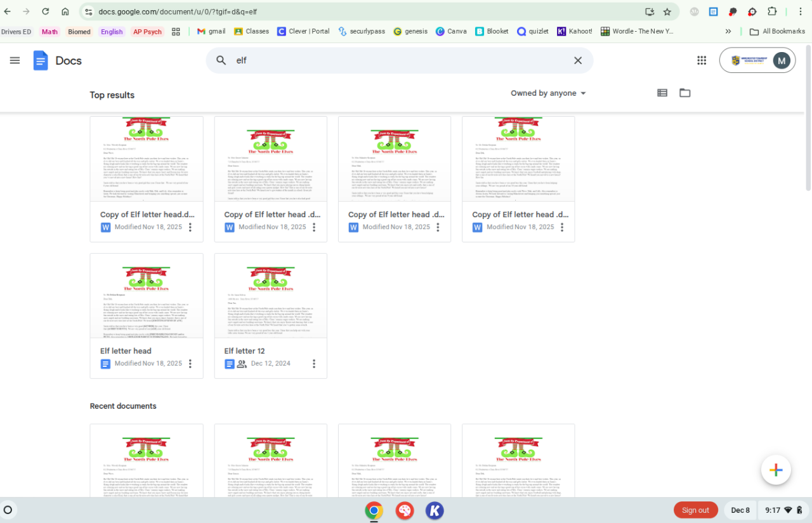Screen dimensions: 812x523
Task: Open more actions on the leftmost 'Copy of Elf letter head' in Top results
Action: click(190, 227)
